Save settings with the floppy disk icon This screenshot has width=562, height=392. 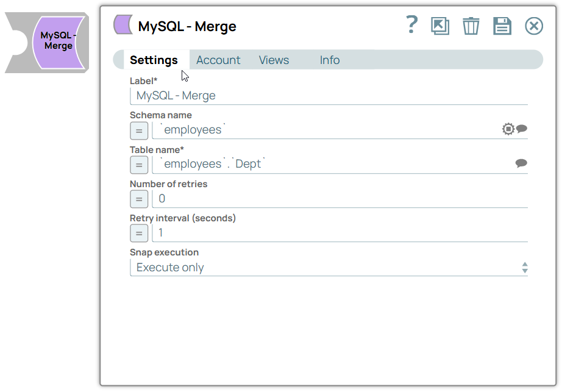coord(502,26)
